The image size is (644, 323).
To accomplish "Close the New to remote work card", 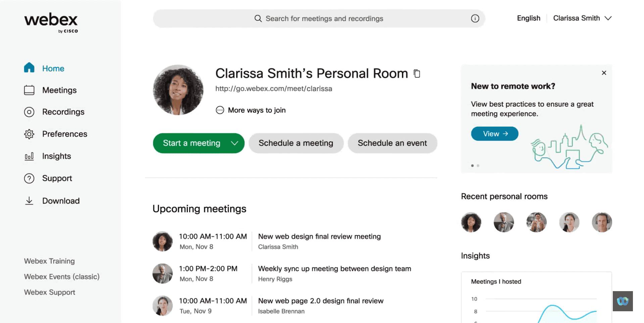I will click(604, 73).
